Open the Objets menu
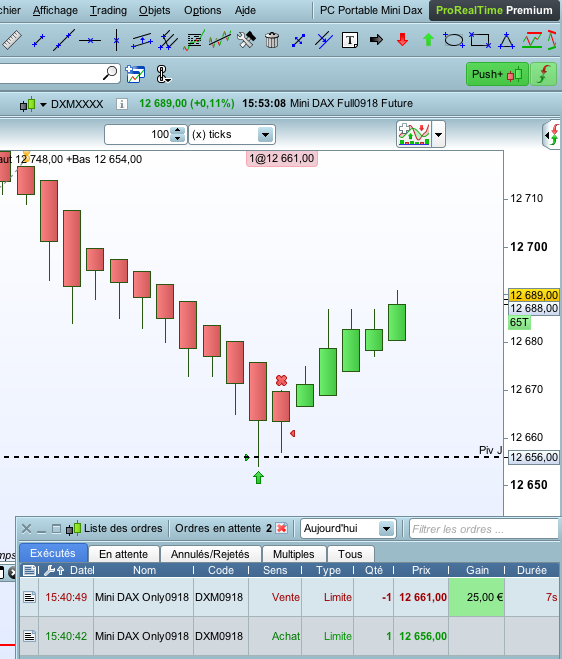Image resolution: width=562 pixels, height=659 pixels. [155, 10]
